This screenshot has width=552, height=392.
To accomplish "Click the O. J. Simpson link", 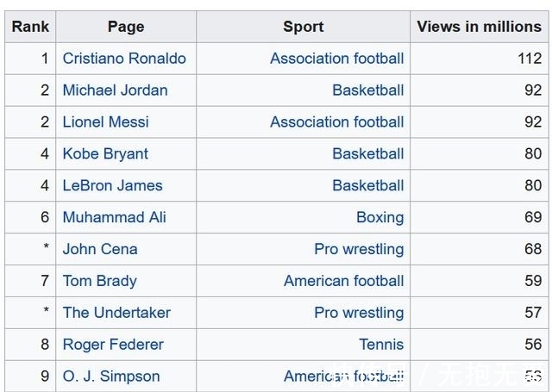I will (110, 377).
